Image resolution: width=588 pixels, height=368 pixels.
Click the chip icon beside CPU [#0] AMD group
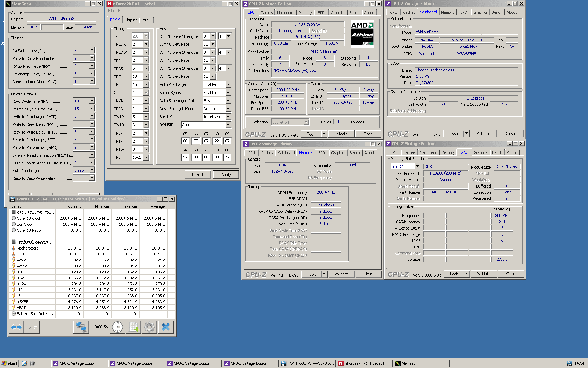point(14,212)
